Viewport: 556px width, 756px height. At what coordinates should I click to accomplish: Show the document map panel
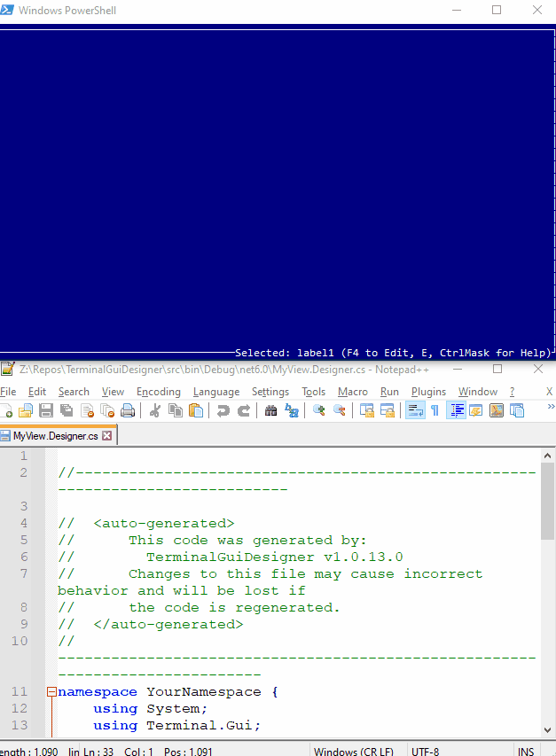[x=497, y=410]
